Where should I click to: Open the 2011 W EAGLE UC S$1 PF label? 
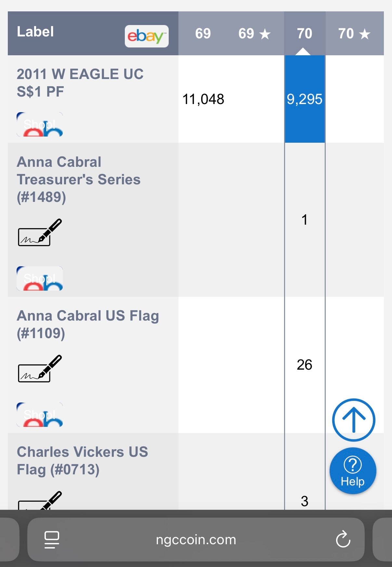80,83
